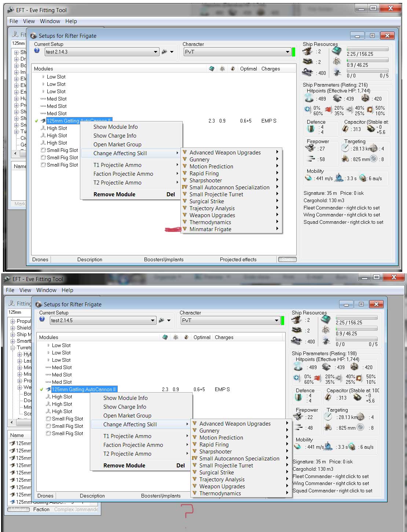Click powergrid column header icon in test 2.14.3 modules
The width and height of the screenshot is (407, 532).
pyautogui.click(x=222, y=69)
